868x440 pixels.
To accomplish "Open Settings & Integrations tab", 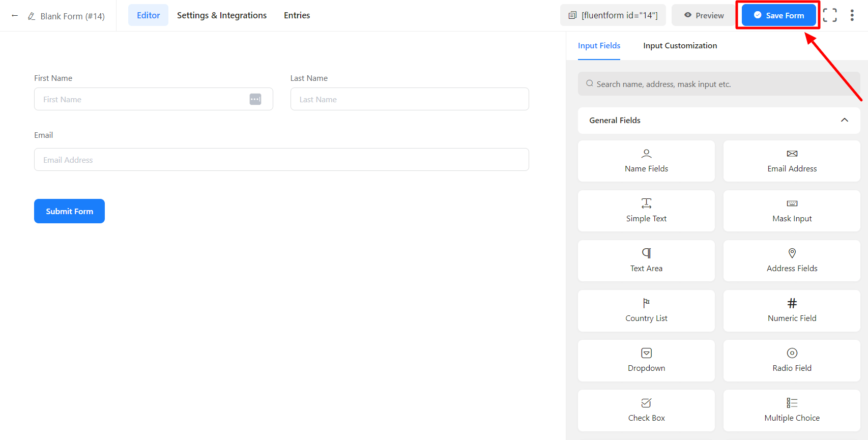I will tap(222, 15).
